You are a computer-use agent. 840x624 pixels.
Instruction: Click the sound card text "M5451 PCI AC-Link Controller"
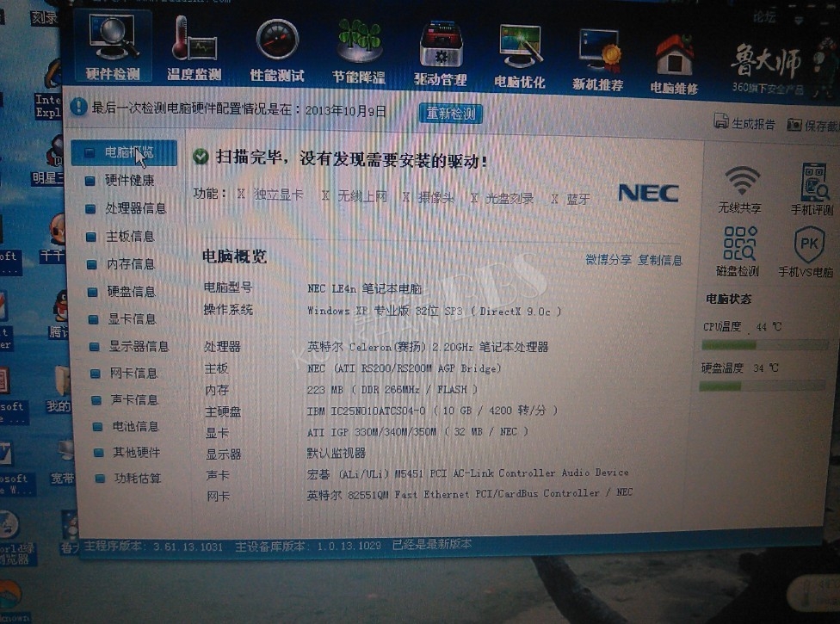(x=476, y=473)
